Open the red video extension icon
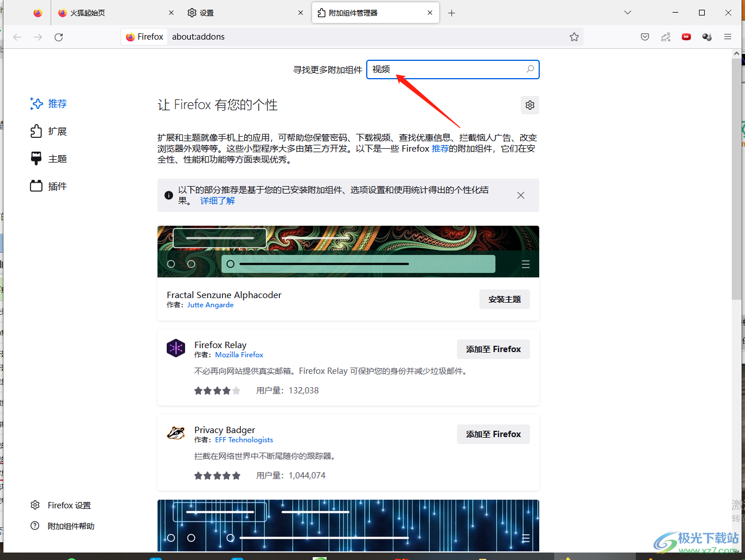 coord(686,37)
